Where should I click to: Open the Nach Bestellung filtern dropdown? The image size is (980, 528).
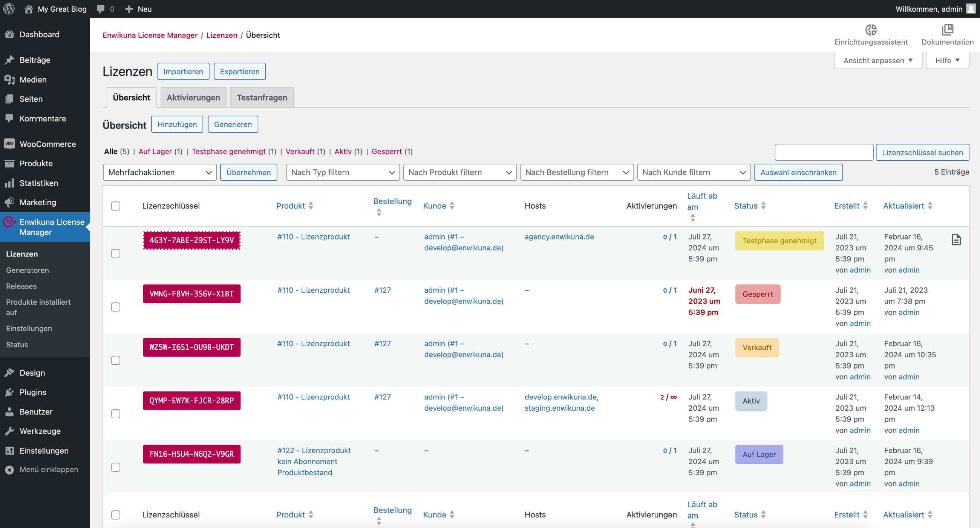coord(577,172)
